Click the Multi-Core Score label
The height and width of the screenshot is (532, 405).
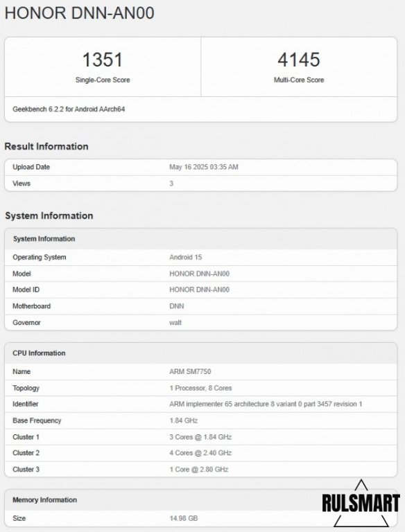click(299, 80)
